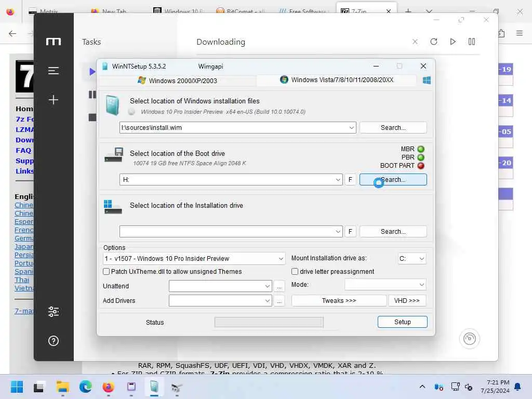The height and width of the screenshot is (399, 532).
Task: Open a new Firefox tab with plus
Action: click(x=408, y=11)
